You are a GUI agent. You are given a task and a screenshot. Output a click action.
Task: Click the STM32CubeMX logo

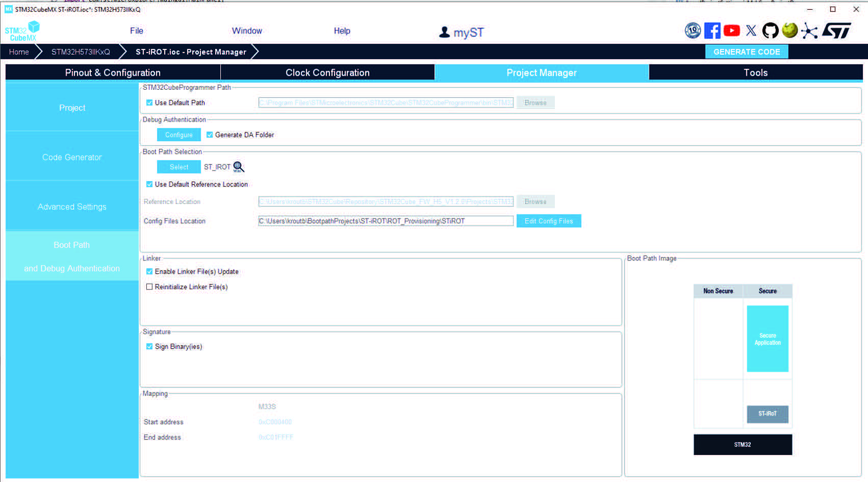(x=22, y=31)
